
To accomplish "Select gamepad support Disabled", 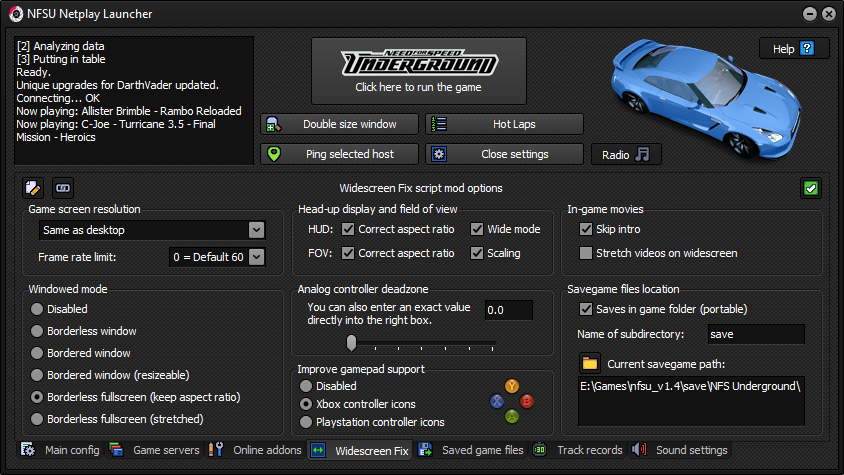I will pos(306,386).
